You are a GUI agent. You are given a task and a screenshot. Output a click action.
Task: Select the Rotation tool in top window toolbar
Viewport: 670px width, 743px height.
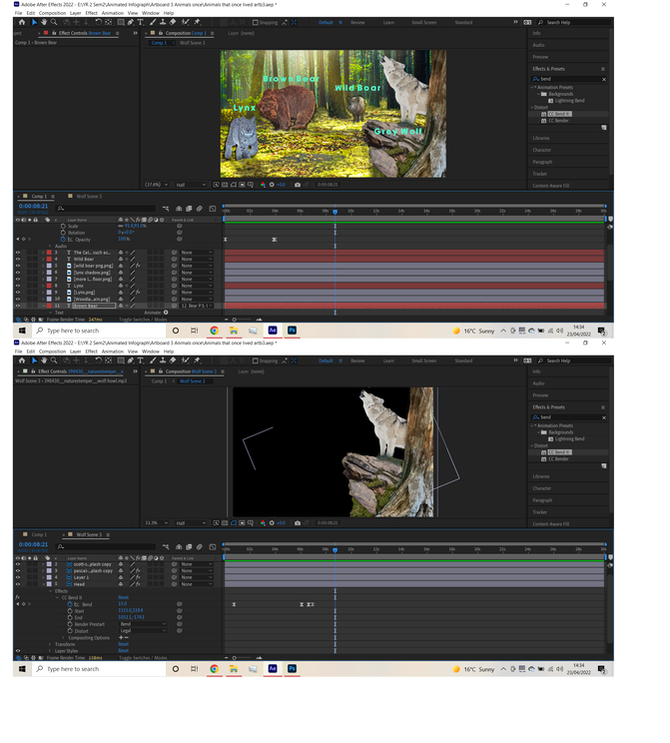click(98, 22)
